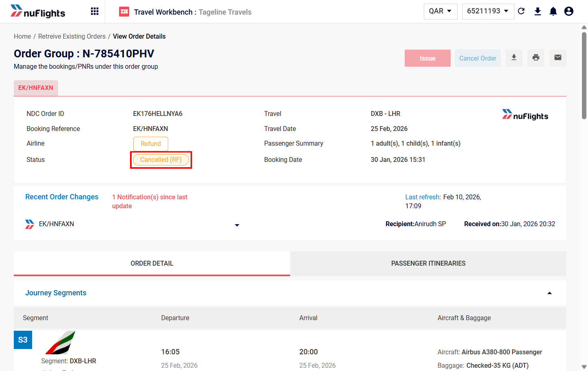Screen dimensions: 588x371
Task: Click the 16:05 departure time
Action: pos(170,352)
